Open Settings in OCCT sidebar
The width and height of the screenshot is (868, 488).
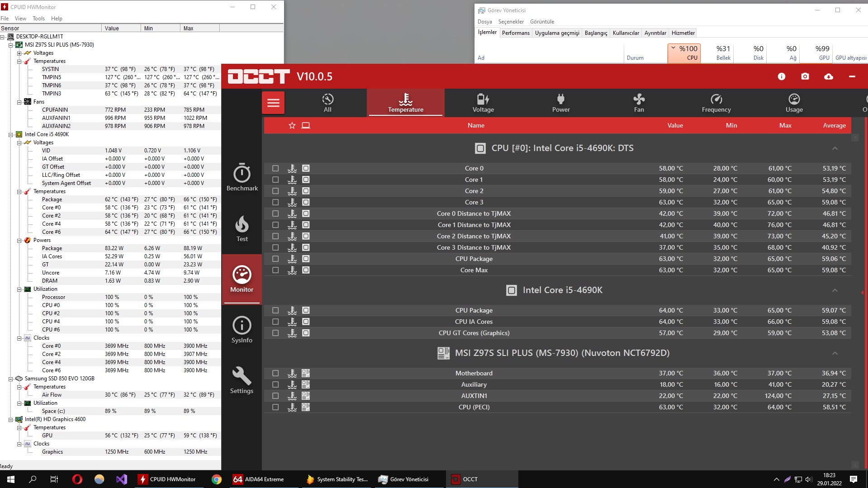(242, 380)
